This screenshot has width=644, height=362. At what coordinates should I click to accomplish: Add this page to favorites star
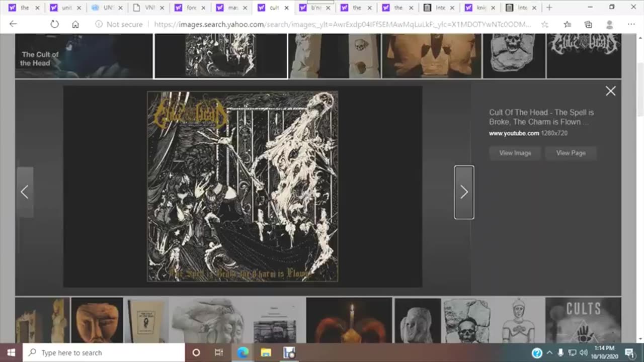pyautogui.click(x=545, y=24)
